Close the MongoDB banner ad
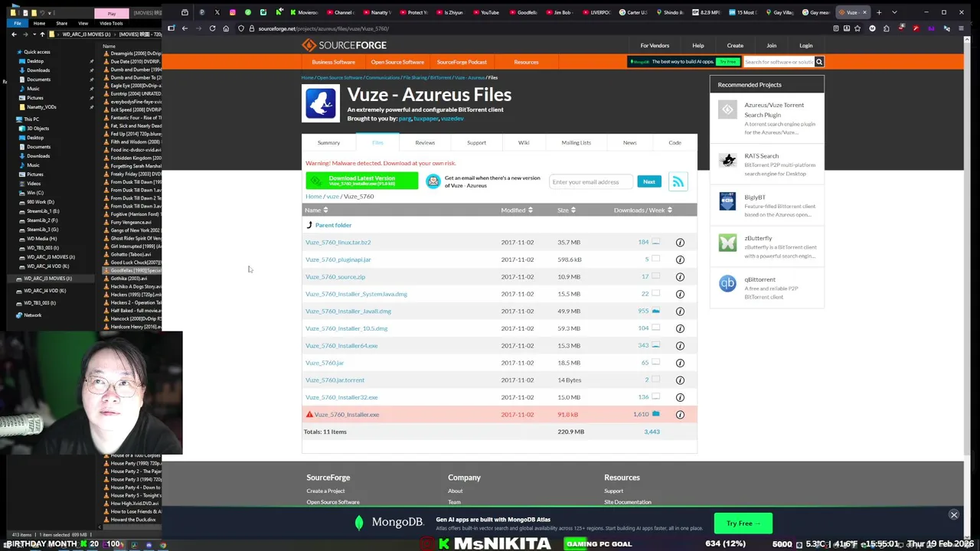This screenshot has height=551, width=980. pos(954,515)
